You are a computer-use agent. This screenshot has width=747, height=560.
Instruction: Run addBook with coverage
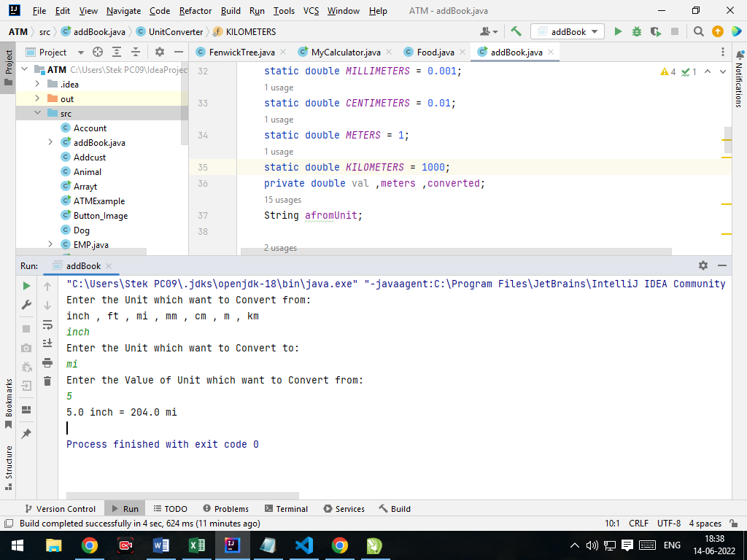click(x=655, y=32)
